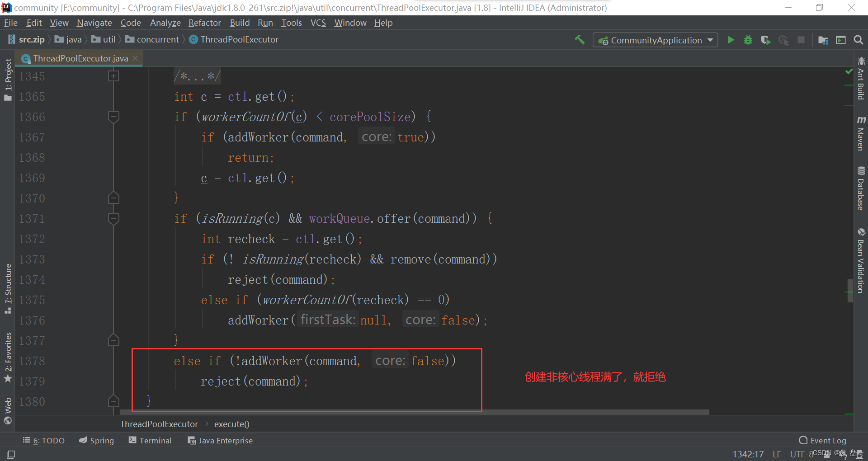Open the File menu
Viewport: 868px width, 461px height.
(11, 23)
